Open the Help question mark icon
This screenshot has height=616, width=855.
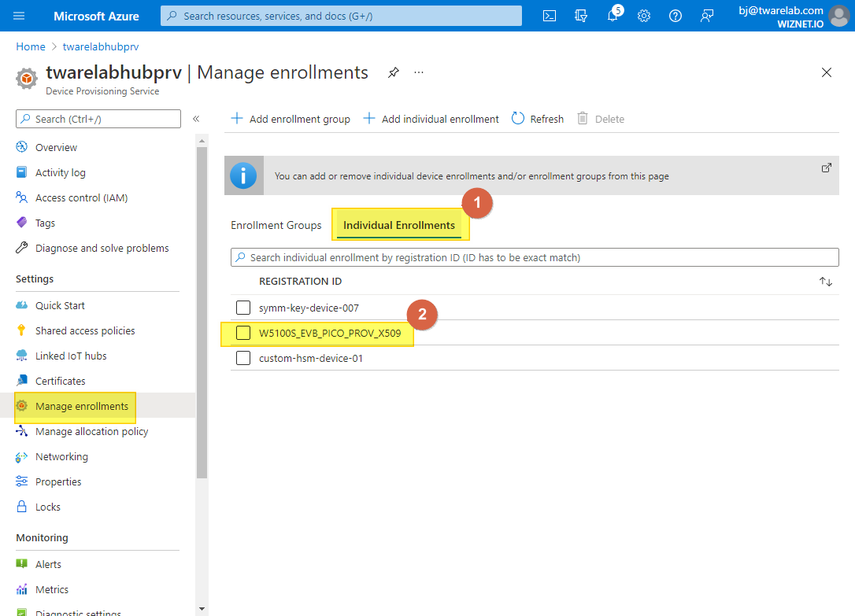point(675,16)
